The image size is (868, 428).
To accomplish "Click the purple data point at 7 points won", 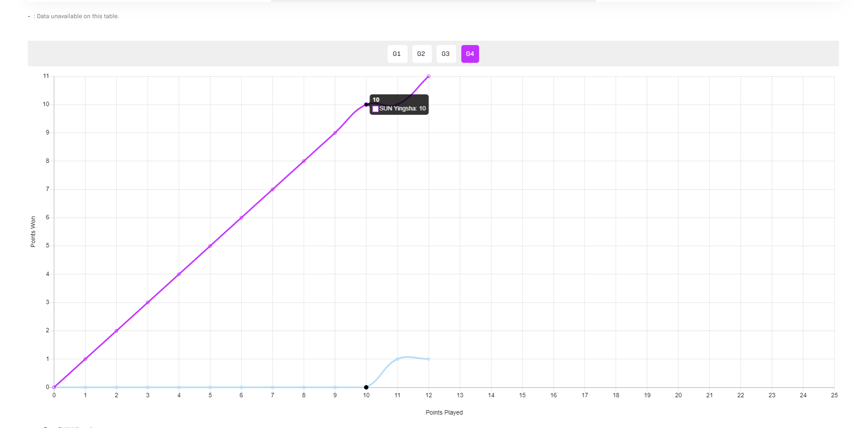I will [x=272, y=189].
